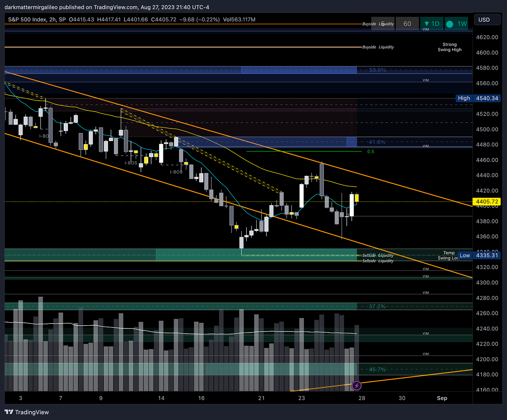
Task: Click date 14 on the time axis
Action: click(161, 398)
